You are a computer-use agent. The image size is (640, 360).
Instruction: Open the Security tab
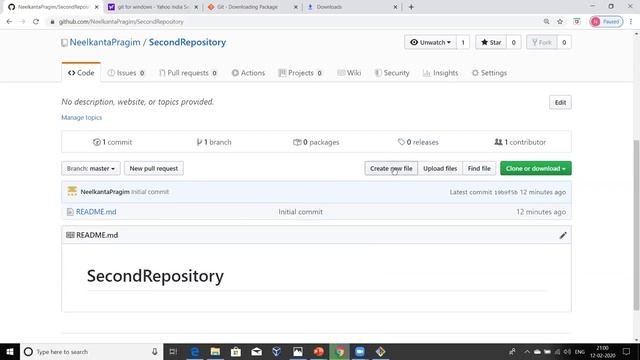point(392,73)
